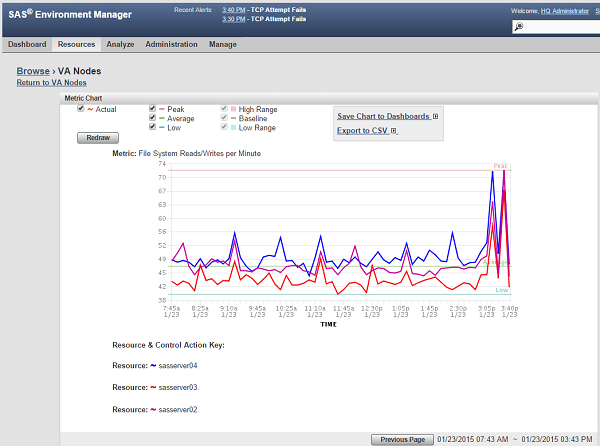Image resolution: width=600 pixels, height=446 pixels.
Task: Open the 3:40 PM recent alert link
Action: tap(233, 10)
